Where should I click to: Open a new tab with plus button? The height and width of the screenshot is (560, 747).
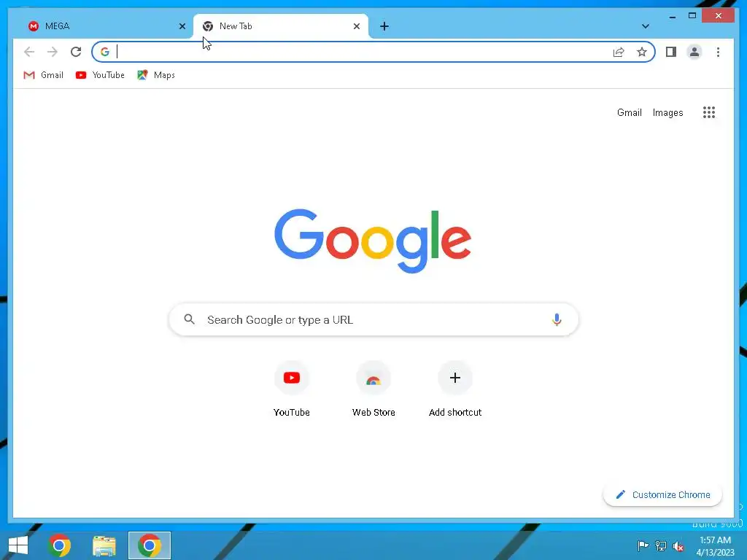click(x=384, y=26)
